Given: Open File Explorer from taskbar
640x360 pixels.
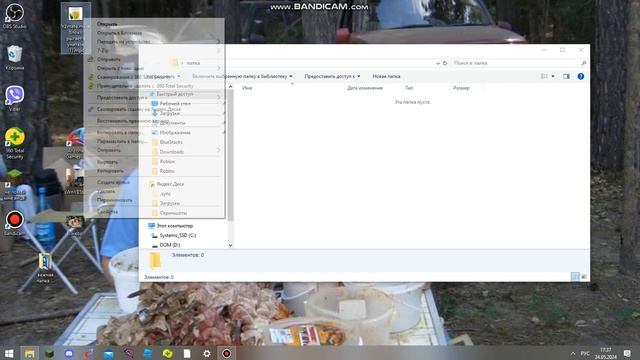Looking at the screenshot, I should tap(29, 353).
